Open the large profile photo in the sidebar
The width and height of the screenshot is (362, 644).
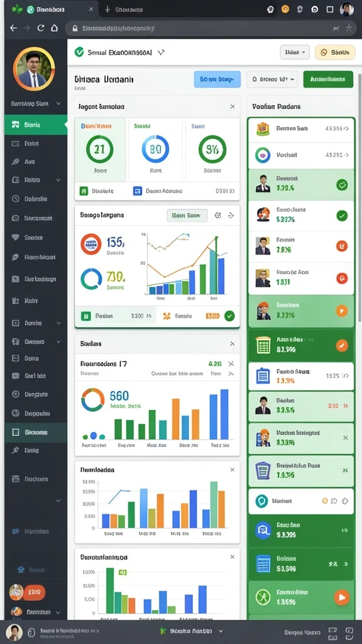[x=34, y=68]
